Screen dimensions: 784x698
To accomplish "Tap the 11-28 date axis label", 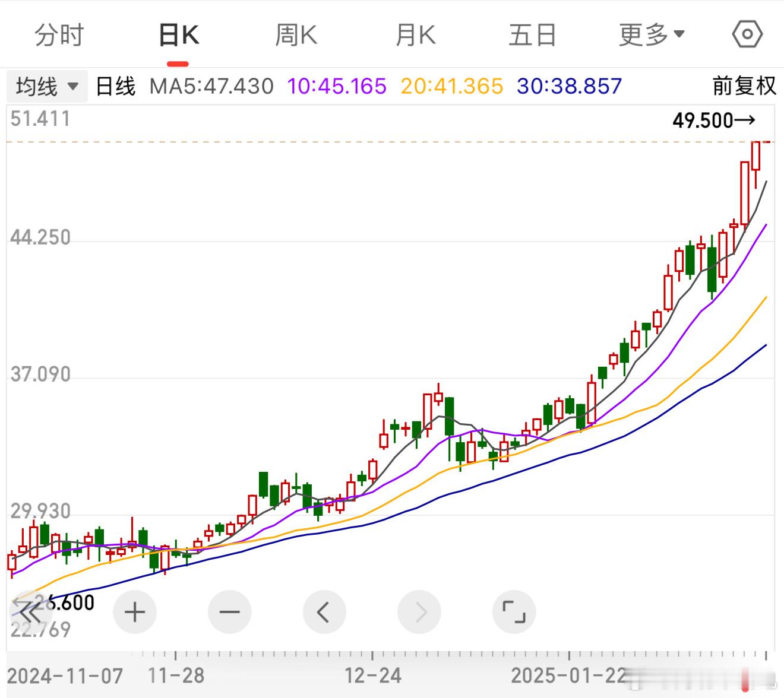I will point(175,675).
